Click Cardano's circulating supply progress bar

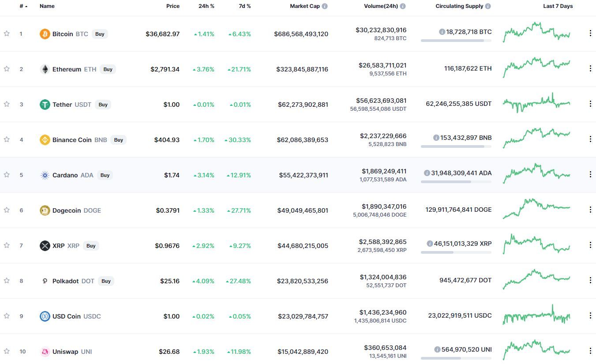tap(456, 182)
